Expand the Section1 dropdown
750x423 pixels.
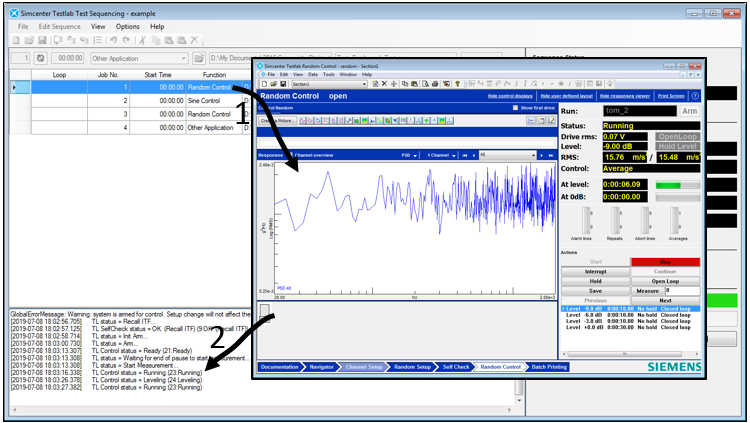click(x=366, y=83)
